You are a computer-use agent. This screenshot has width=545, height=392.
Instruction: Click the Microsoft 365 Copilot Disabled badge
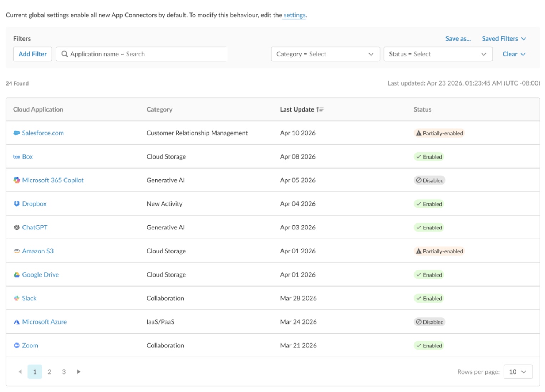[429, 180]
